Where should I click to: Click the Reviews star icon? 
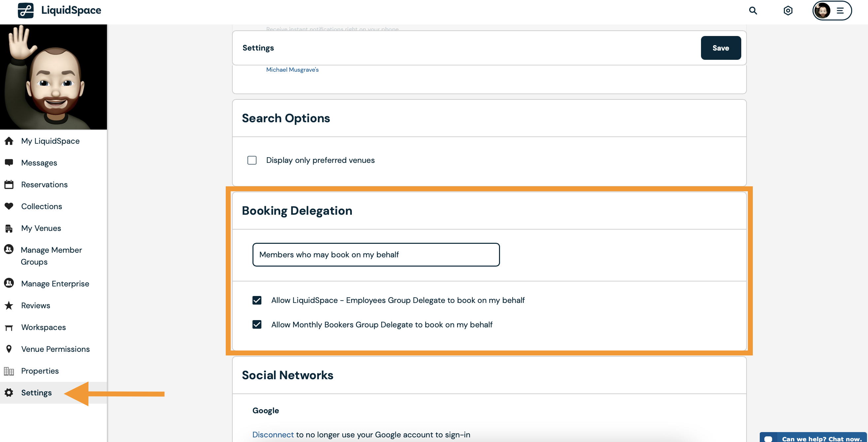9,306
